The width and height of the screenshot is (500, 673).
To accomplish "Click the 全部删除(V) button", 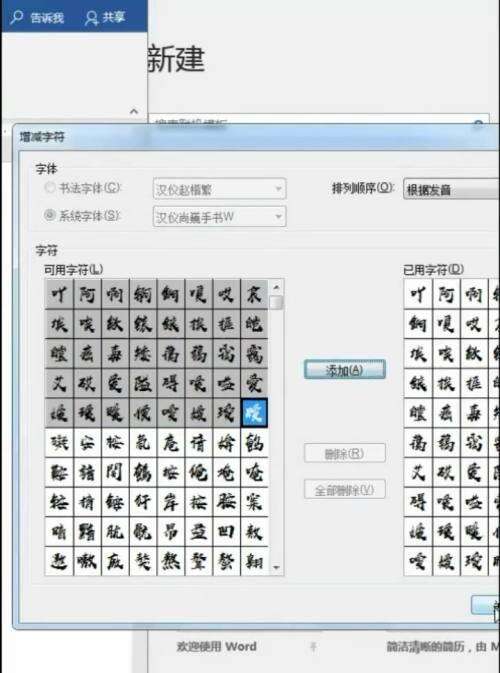I will (345, 490).
